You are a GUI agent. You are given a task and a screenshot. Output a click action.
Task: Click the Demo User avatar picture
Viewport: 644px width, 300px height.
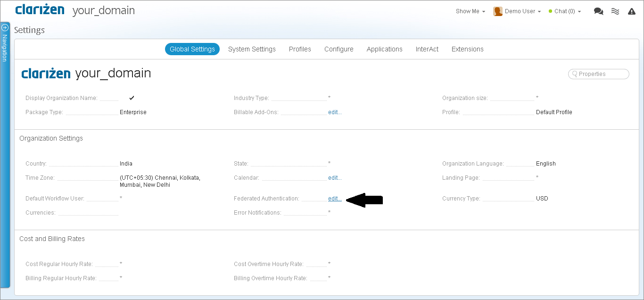tap(498, 11)
